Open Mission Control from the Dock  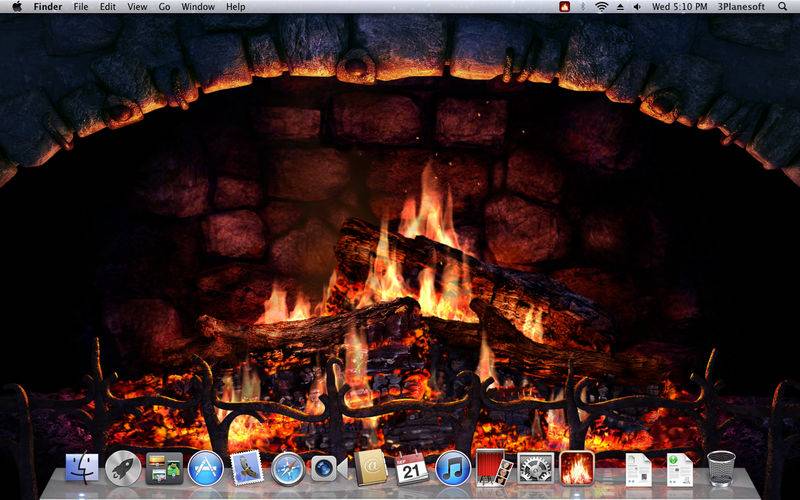point(164,468)
